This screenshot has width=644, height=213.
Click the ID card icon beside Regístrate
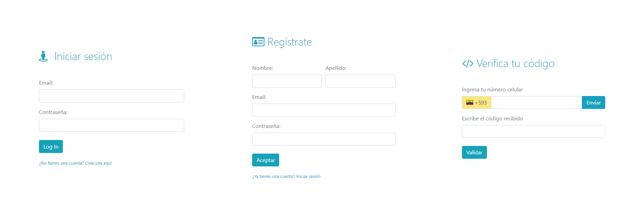[x=258, y=42]
